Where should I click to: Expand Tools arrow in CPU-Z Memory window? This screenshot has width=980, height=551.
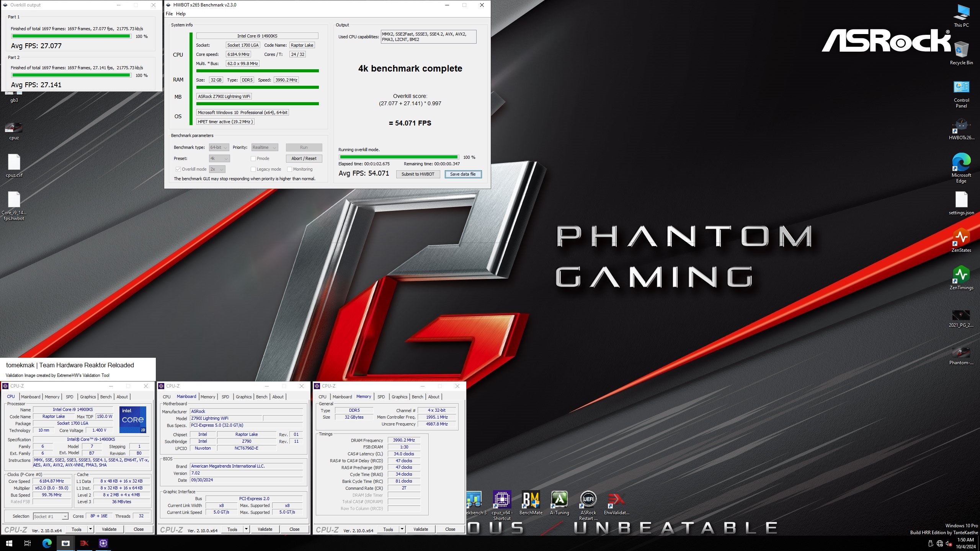402,529
